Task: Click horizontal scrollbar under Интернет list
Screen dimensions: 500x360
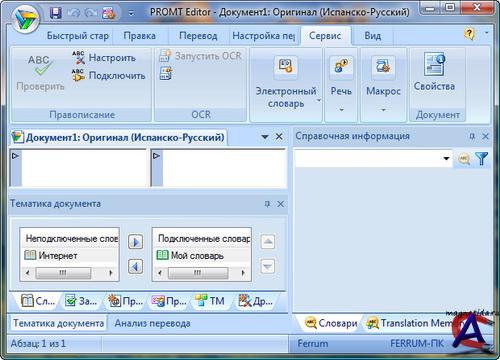Action: pos(69,273)
